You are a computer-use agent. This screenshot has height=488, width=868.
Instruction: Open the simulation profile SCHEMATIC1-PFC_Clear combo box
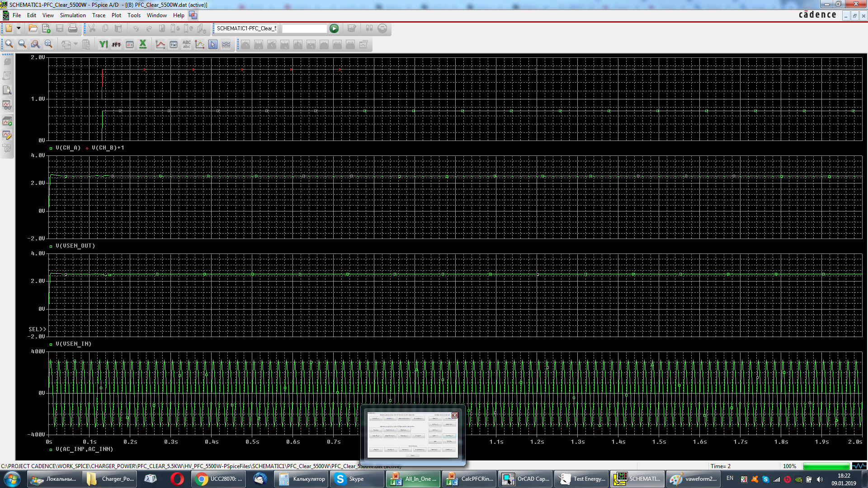(x=246, y=28)
